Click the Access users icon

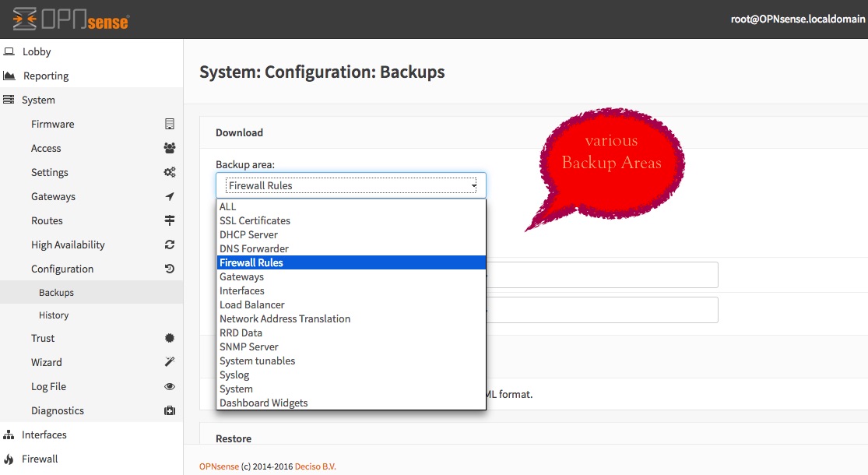(170, 148)
